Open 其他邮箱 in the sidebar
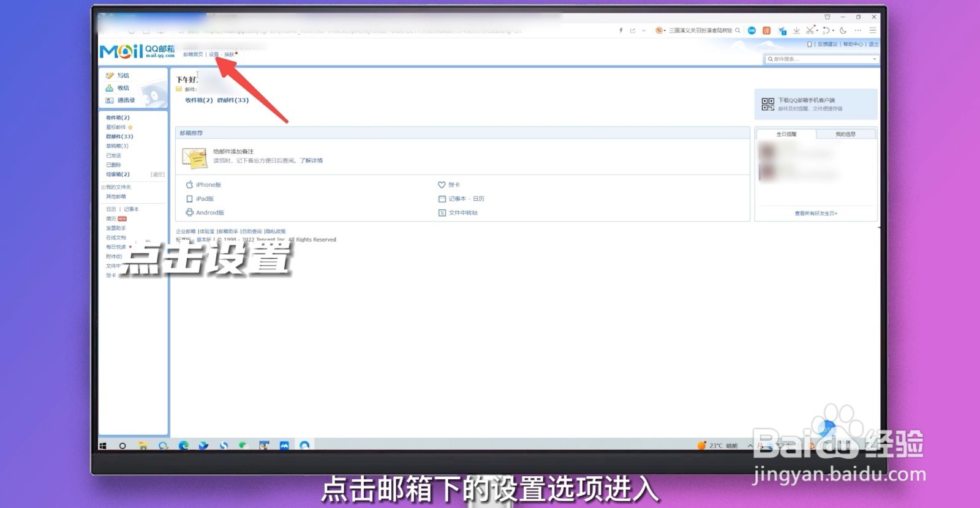 coord(116,196)
